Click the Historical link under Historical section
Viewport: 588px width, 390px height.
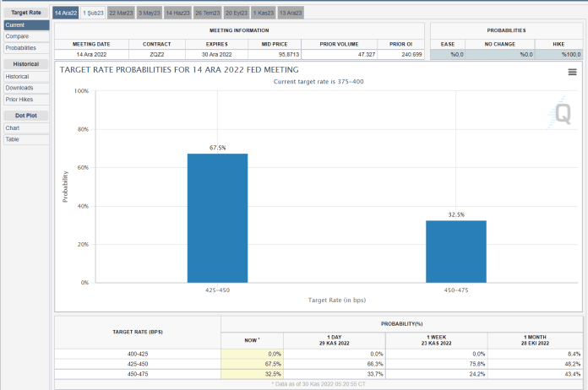(x=25, y=77)
